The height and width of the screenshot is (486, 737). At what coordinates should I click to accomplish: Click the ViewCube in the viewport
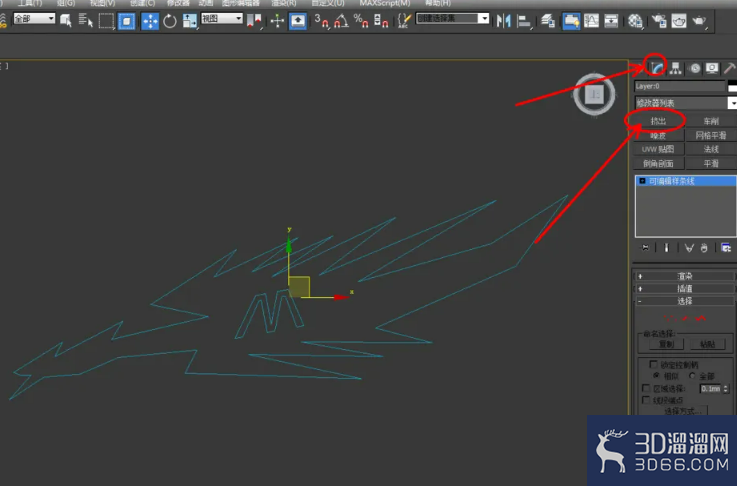pos(594,94)
